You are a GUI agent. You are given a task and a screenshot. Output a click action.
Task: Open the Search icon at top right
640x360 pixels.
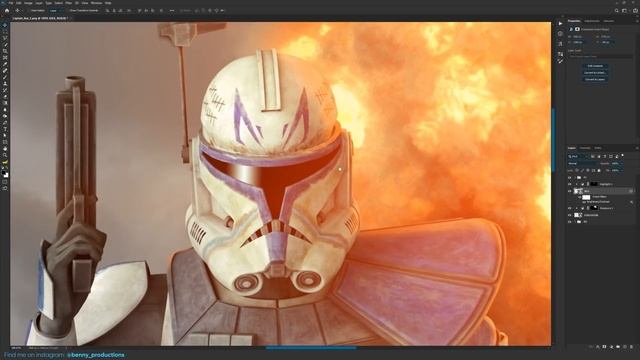tap(617, 11)
